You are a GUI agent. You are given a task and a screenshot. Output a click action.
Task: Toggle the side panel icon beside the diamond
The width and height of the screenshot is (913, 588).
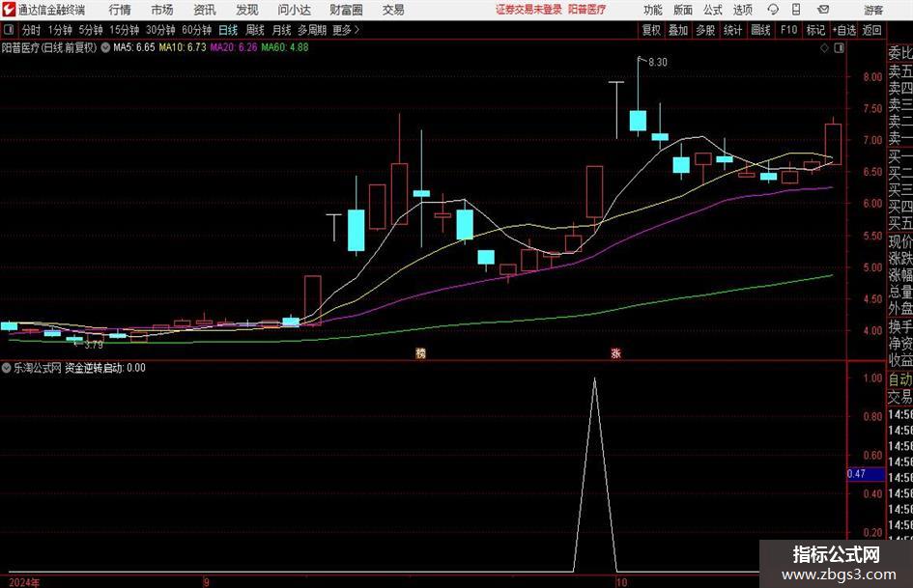coord(839,48)
